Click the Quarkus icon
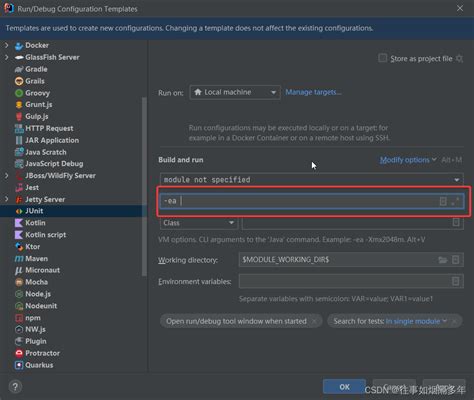This screenshot has width=474, height=400. (x=19, y=365)
